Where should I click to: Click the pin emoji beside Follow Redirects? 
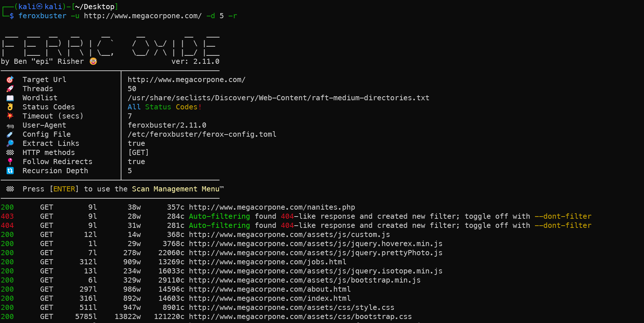click(x=10, y=161)
